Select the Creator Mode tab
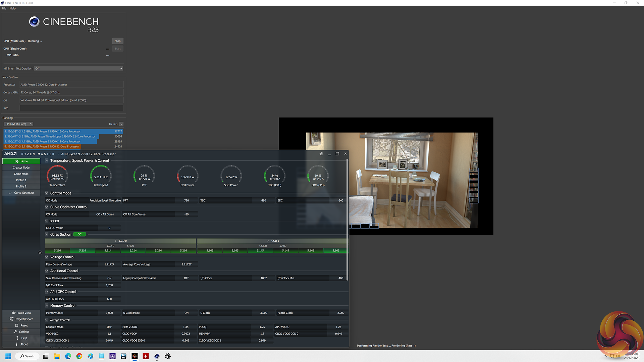 [21, 168]
